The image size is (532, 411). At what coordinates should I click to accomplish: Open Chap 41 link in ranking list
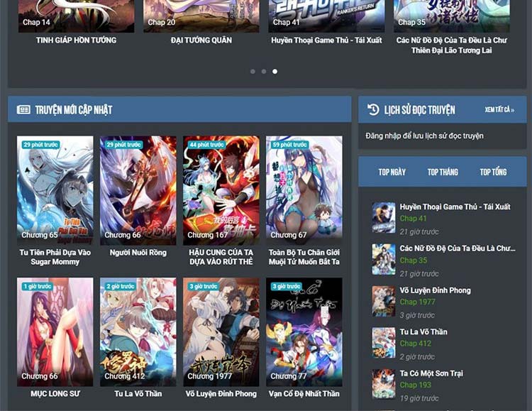point(414,219)
